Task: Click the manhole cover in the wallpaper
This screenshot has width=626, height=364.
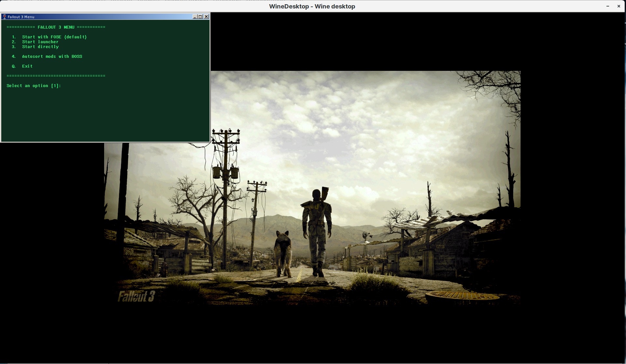Action: [x=462, y=296]
